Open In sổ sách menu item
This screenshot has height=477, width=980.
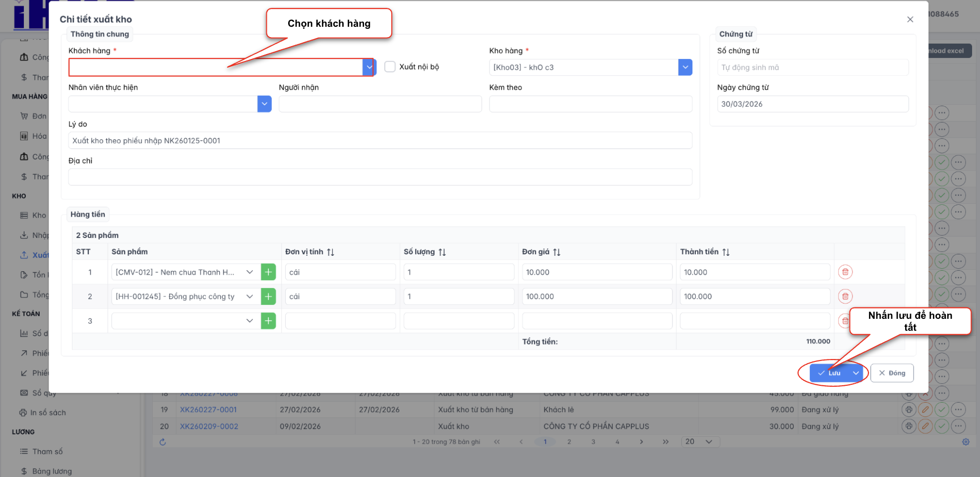click(48, 413)
